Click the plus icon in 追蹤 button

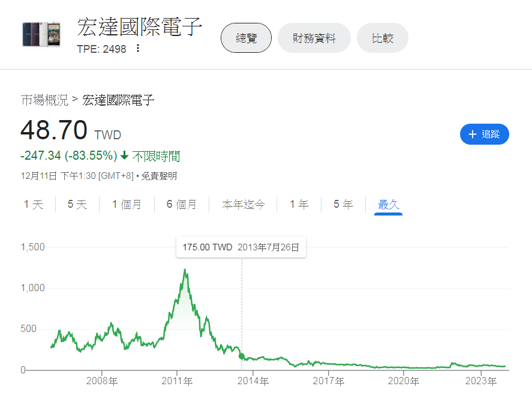tap(473, 134)
